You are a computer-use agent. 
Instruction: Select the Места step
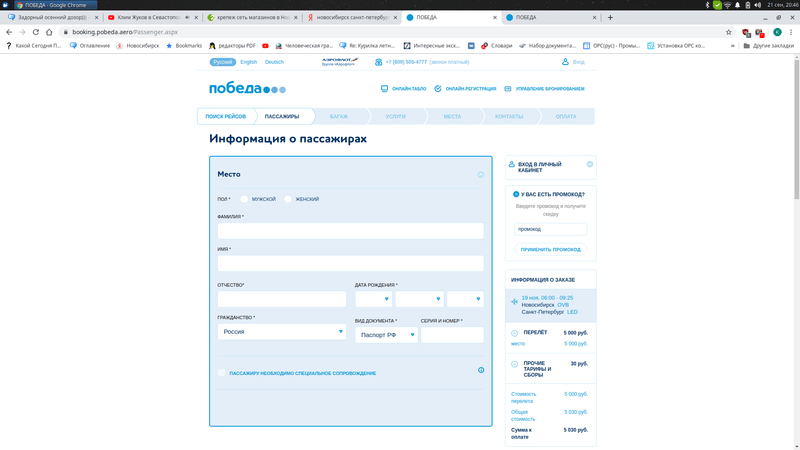[452, 116]
